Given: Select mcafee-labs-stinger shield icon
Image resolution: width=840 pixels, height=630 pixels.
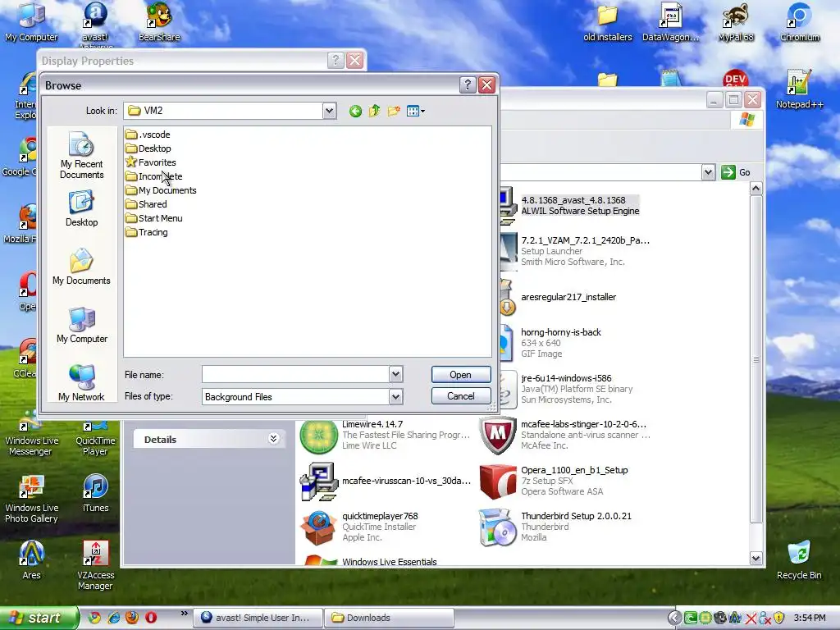Looking at the screenshot, I should 498,435.
